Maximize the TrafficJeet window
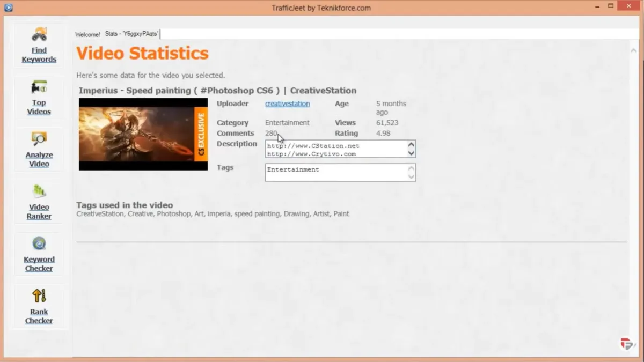Viewport: 644px width, 362px height. click(x=611, y=6)
